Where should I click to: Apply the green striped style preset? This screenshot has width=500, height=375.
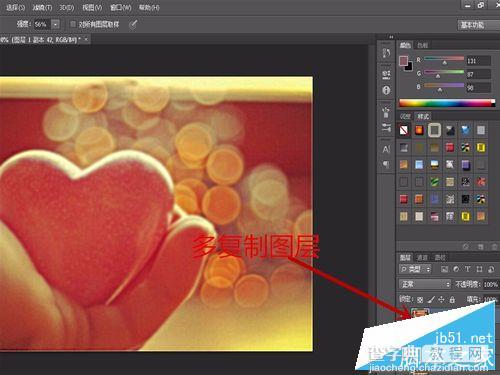434,182
